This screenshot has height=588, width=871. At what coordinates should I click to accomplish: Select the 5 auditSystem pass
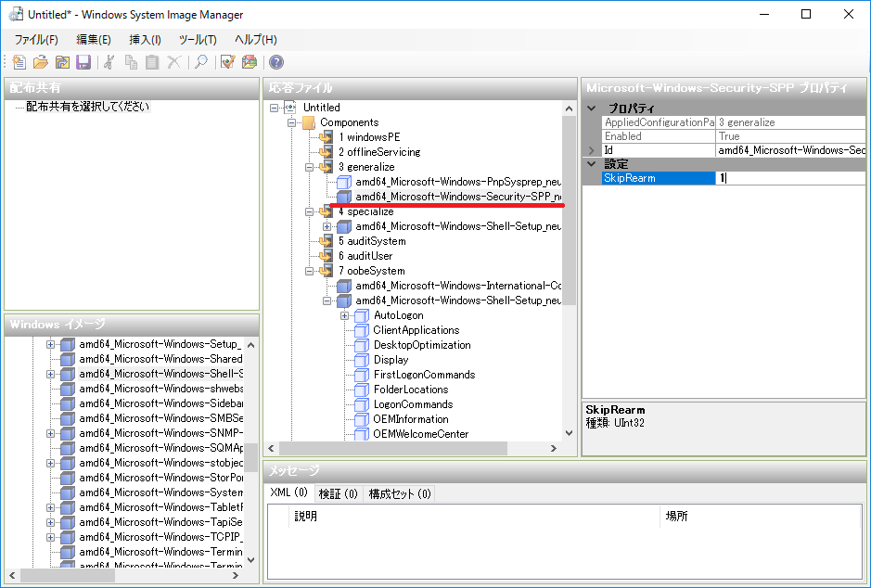click(x=372, y=241)
